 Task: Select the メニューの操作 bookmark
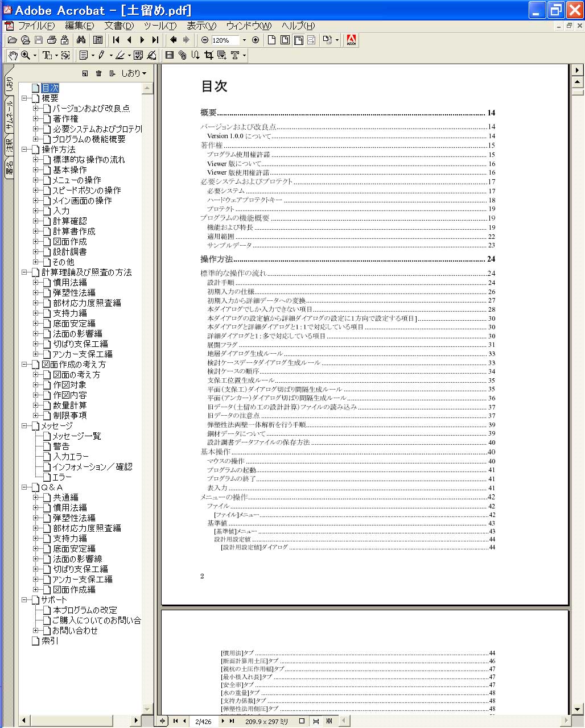click(x=77, y=180)
